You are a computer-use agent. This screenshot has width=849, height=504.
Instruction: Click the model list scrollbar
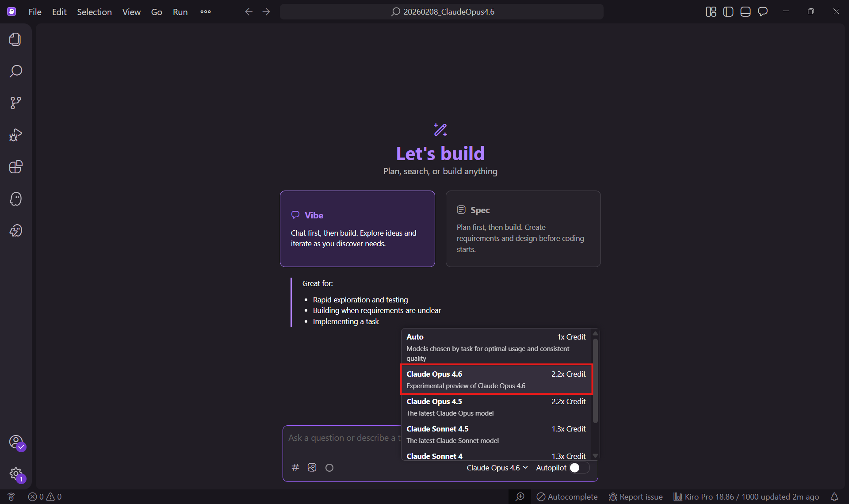(595, 380)
